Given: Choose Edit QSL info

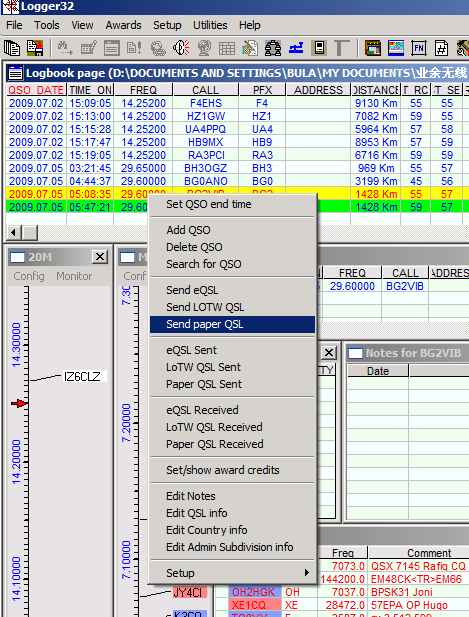Looking at the screenshot, I should tap(232, 513).
